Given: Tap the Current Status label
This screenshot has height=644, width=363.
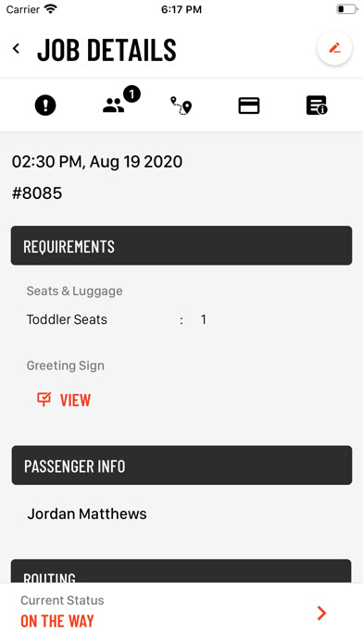Looking at the screenshot, I should coord(62,601).
